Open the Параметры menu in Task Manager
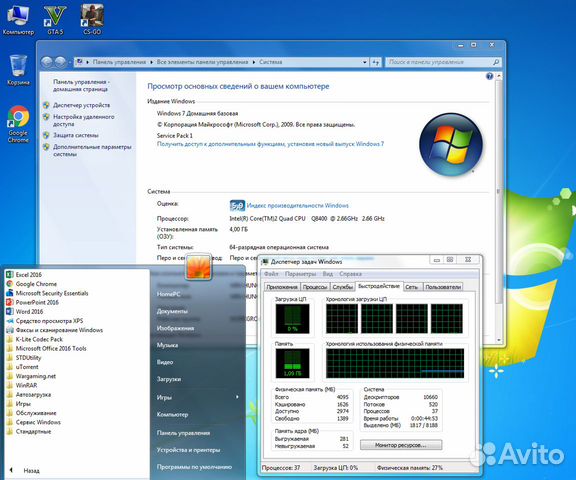The height and width of the screenshot is (480, 576). pyautogui.click(x=300, y=274)
